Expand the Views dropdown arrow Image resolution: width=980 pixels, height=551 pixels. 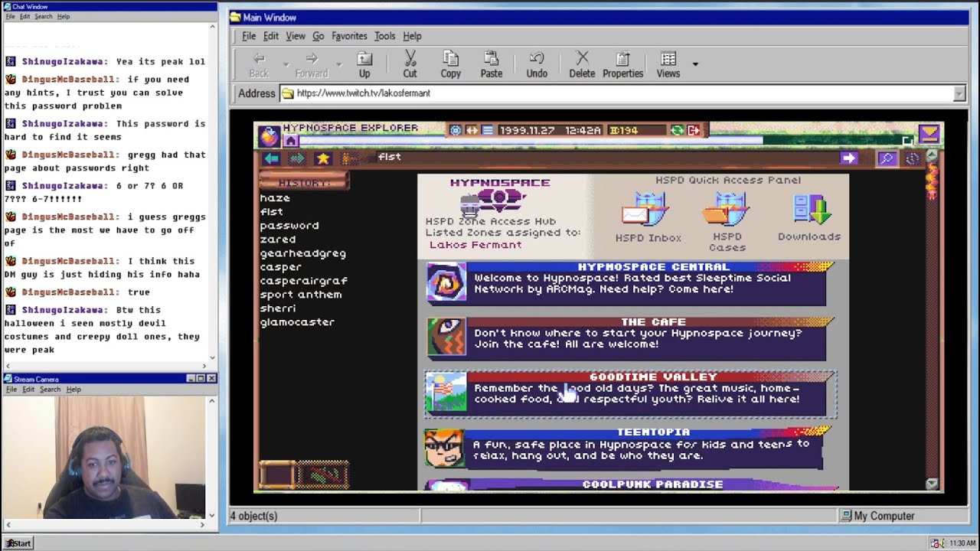click(x=695, y=64)
